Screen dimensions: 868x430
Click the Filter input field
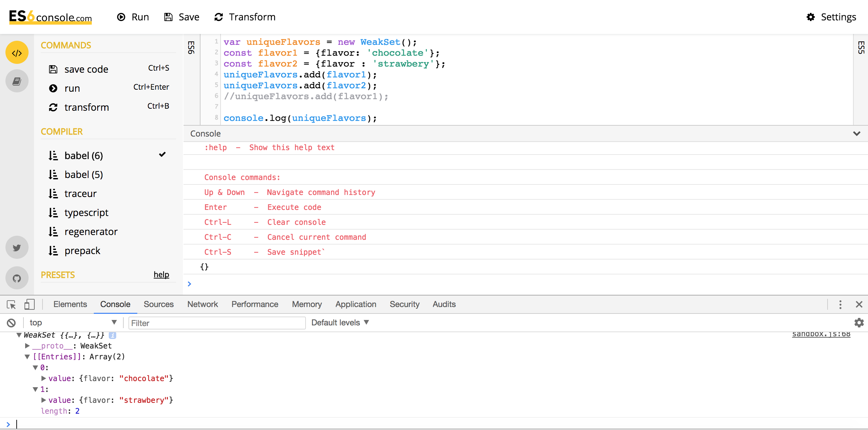tap(216, 323)
